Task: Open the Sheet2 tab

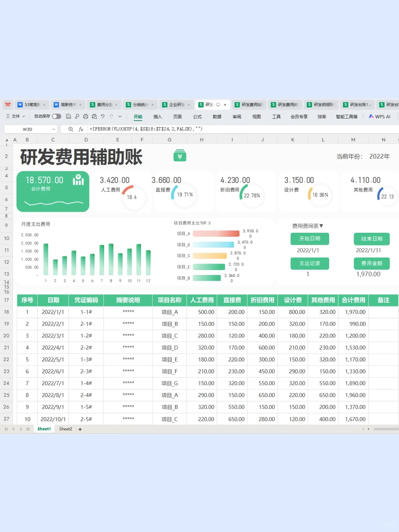Action: pyautogui.click(x=65, y=429)
